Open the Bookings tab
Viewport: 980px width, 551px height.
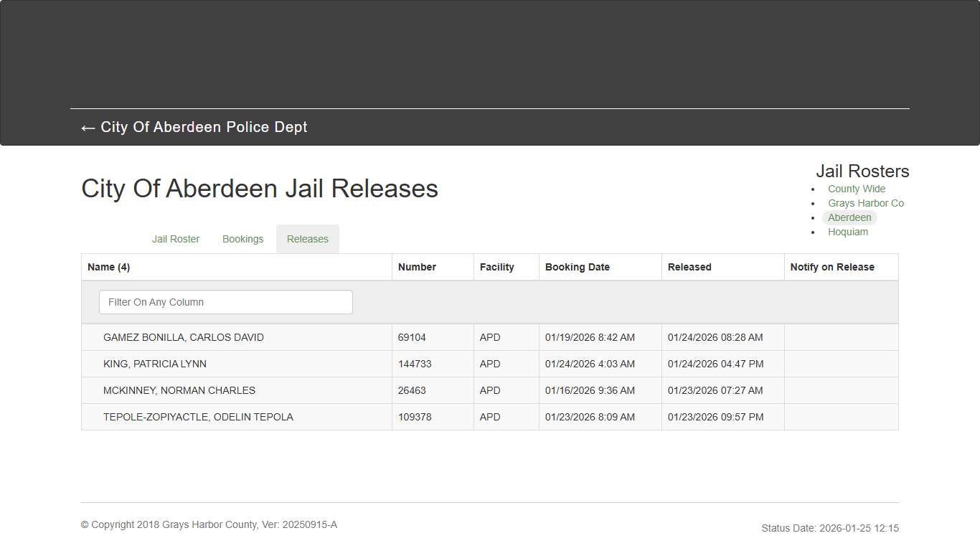242,239
